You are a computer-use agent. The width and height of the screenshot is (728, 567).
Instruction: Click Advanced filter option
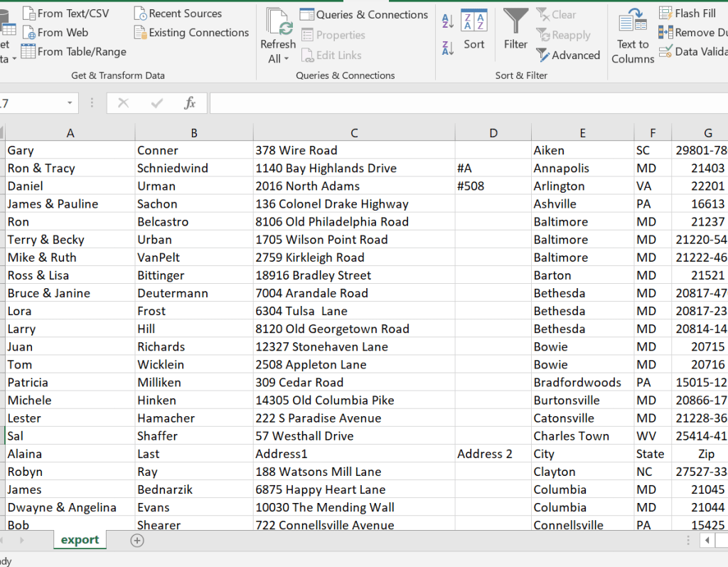pyautogui.click(x=568, y=55)
